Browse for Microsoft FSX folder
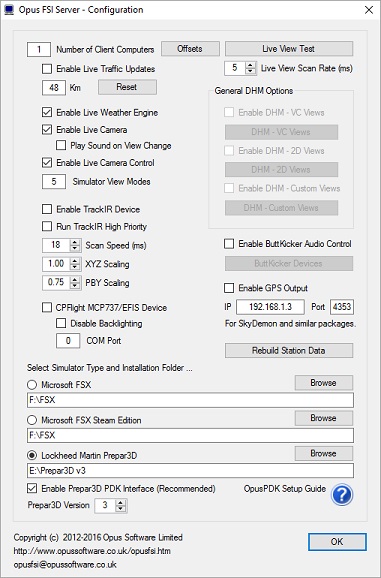This screenshot has height=578, width=381. (x=324, y=383)
